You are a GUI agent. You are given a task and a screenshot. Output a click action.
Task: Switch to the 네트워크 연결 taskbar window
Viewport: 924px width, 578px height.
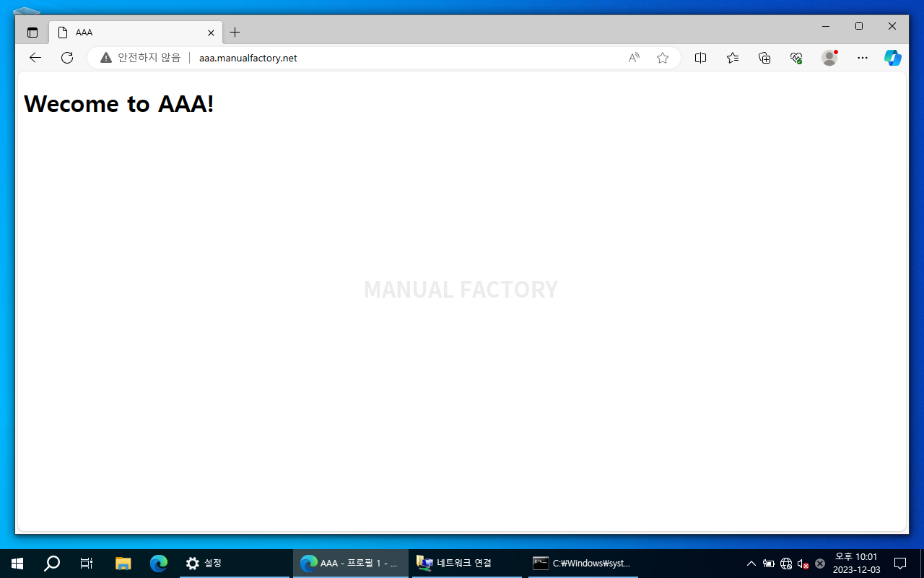click(x=466, y=564)
